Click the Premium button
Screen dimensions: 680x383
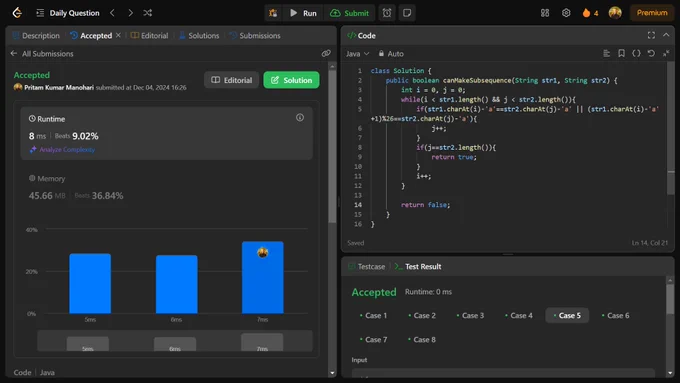tap(652, 13)
